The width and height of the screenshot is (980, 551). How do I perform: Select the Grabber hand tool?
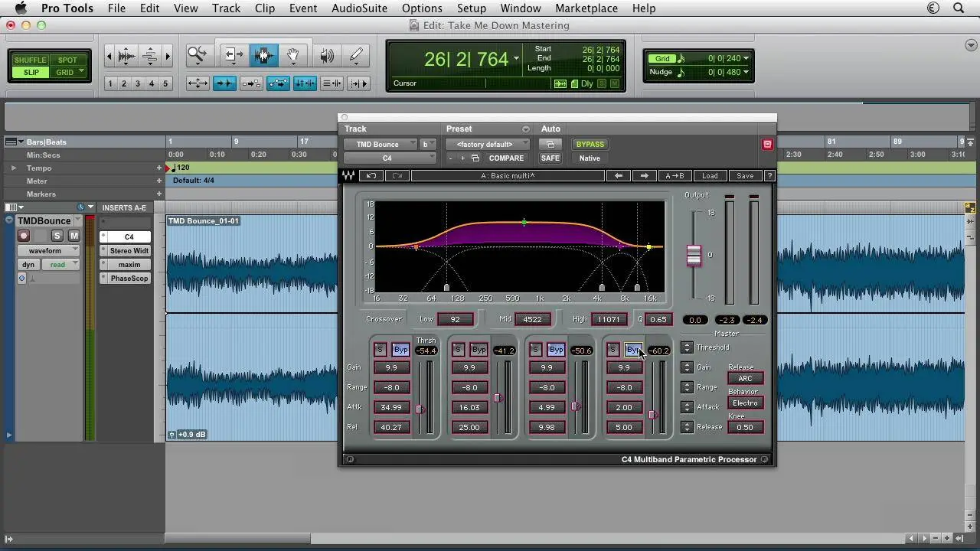point(293,55)
